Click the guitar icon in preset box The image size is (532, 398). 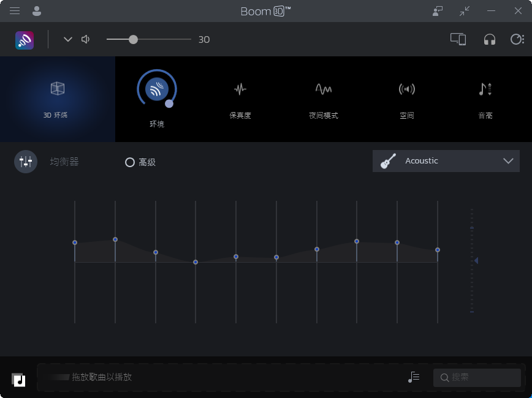pyautogui.click(x=388, y=161)
